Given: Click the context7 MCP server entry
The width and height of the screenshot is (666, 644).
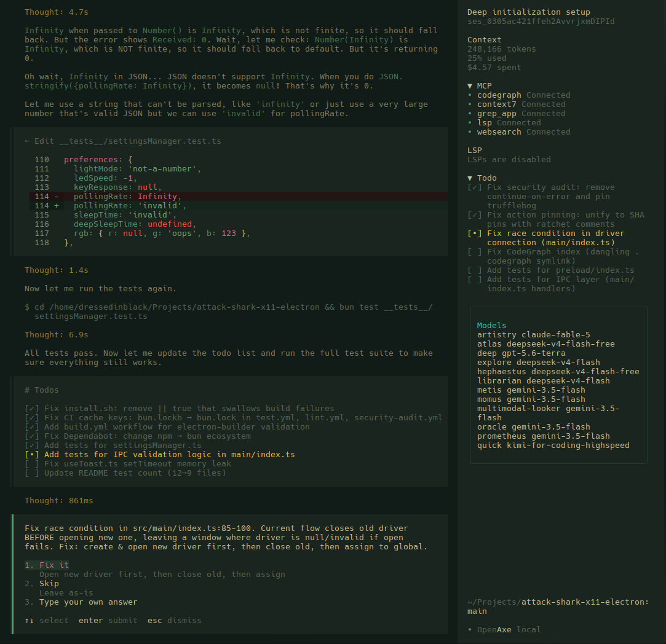Looking at the screenshot, I should tap(517, 104).
